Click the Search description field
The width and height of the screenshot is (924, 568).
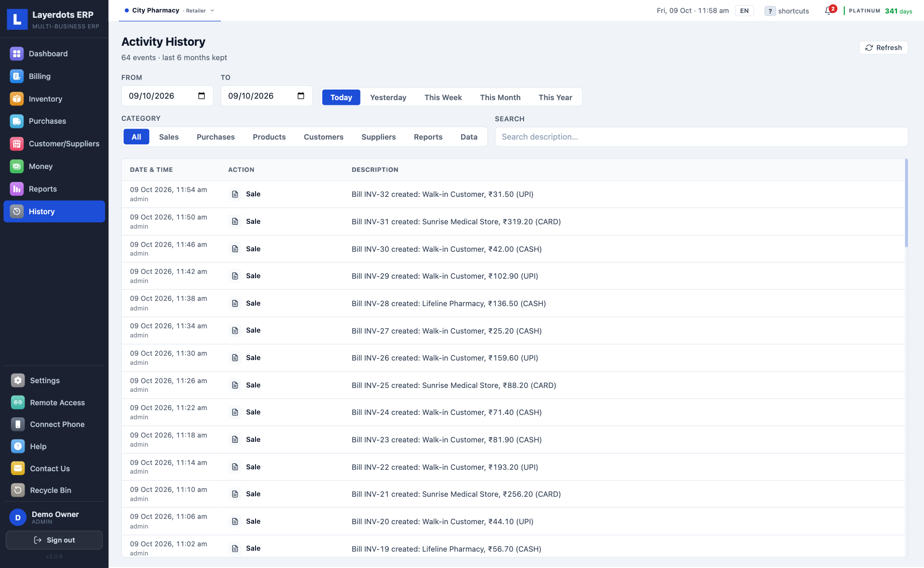(701, 137)
